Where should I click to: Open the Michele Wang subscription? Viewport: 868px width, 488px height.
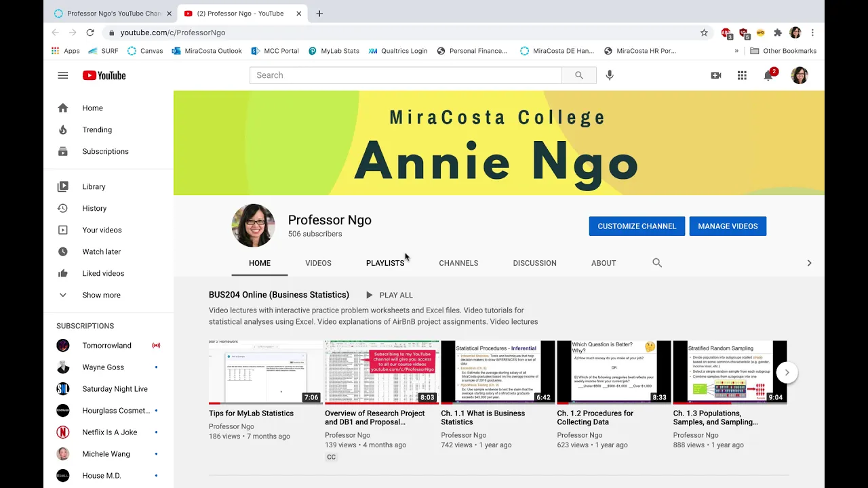click(108, 454)
